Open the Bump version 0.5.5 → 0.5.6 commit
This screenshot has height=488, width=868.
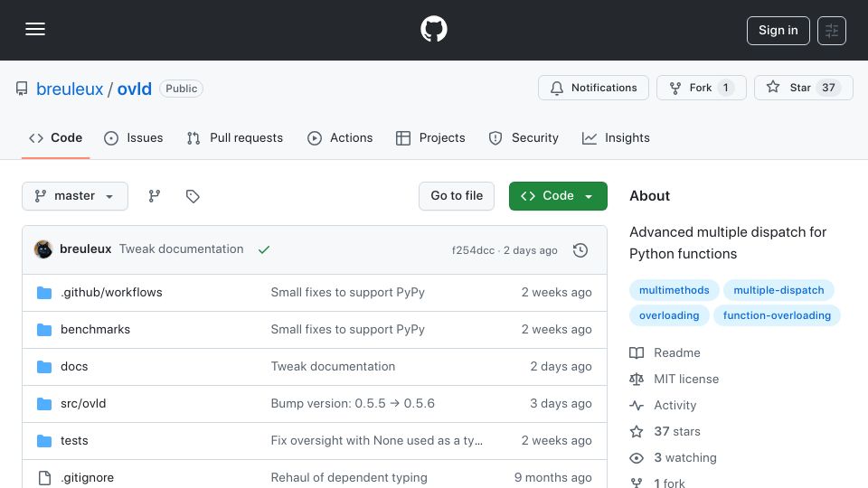pos(353,403)
